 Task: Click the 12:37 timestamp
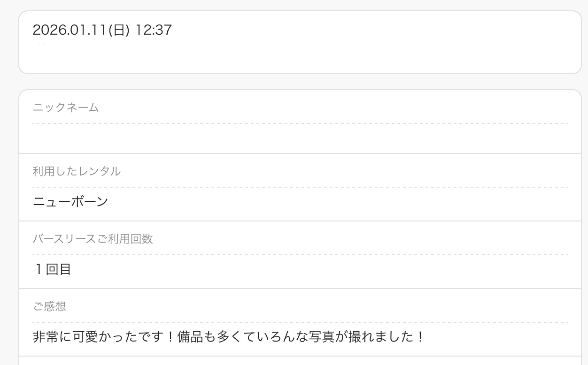[154, 30]
